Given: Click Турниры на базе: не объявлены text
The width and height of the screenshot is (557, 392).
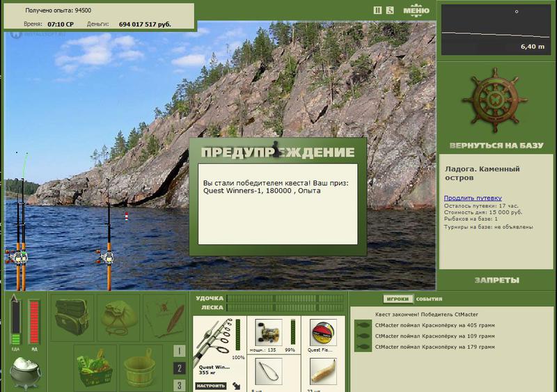Looking at the screenshot, I should point(489,227).
